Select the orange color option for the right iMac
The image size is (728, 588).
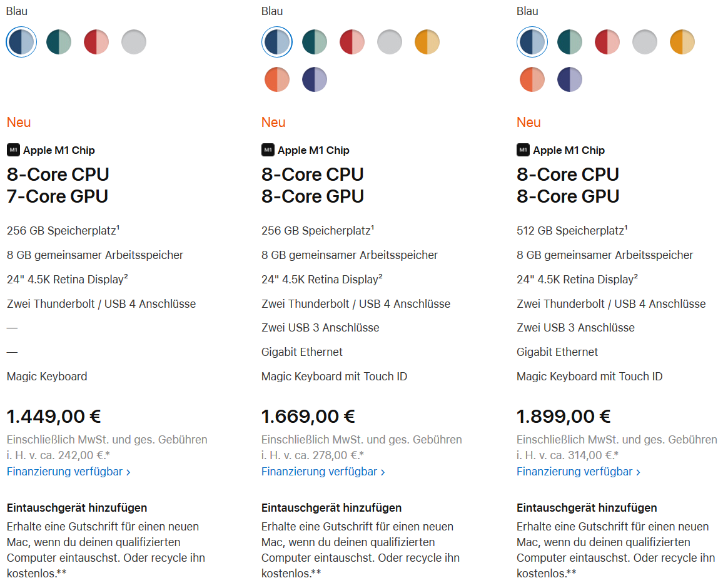pos(532,79)
